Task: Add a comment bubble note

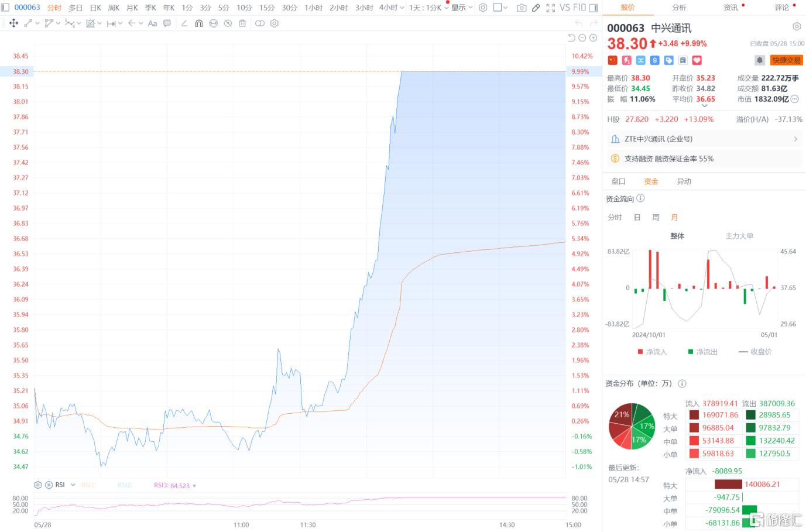Action: point(167,23)
